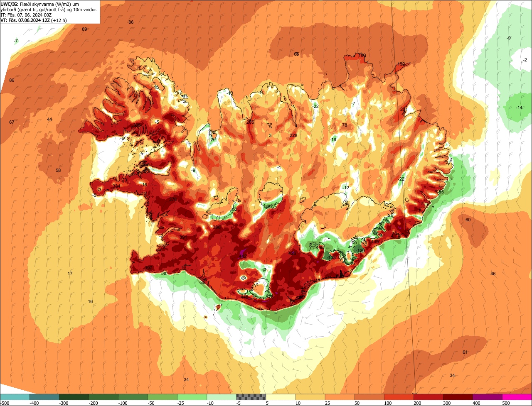The width and height of the screenshot is (532, 406).
Task: Pick the legend swatch between 100 and 200
Action: 399,397
